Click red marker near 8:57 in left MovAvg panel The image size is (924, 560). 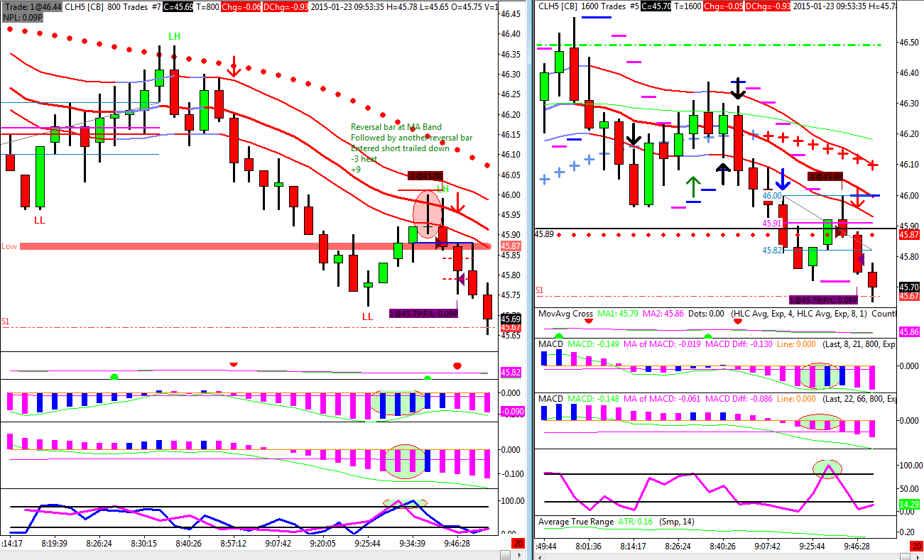234,364
